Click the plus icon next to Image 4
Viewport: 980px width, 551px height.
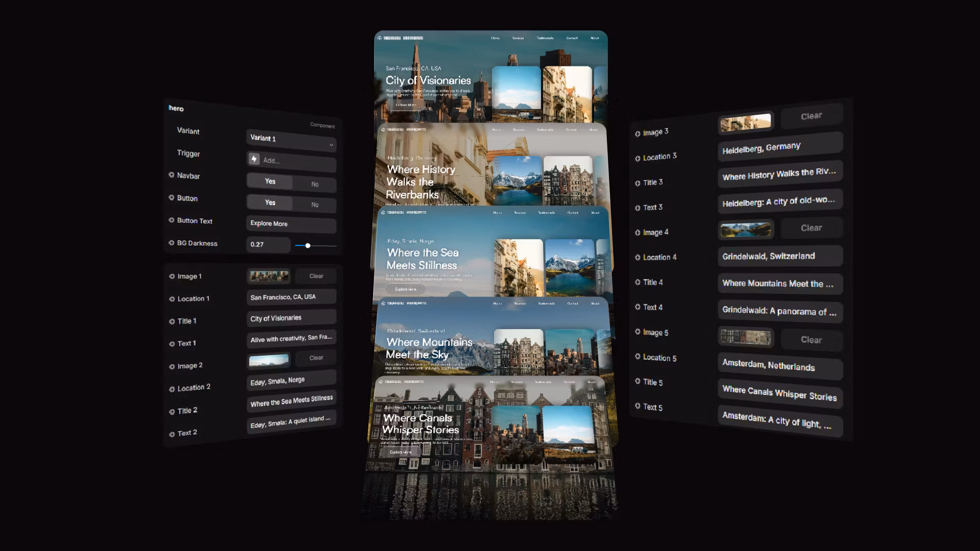638,232
